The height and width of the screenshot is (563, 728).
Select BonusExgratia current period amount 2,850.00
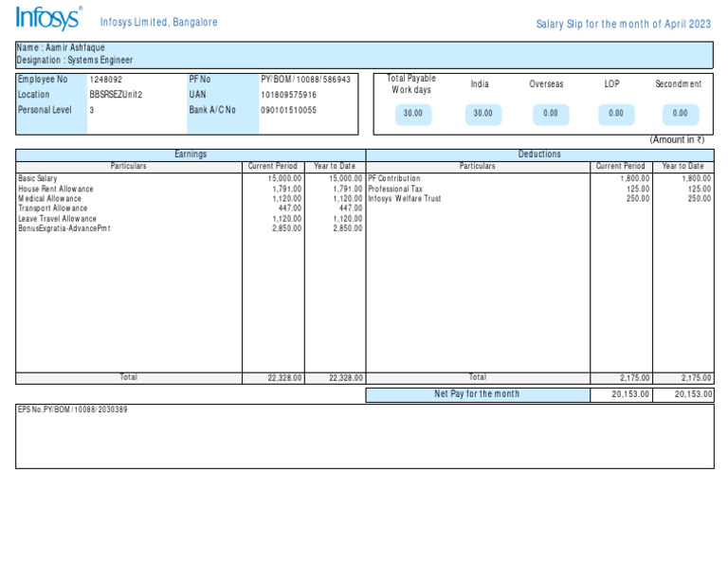(287, 228)
